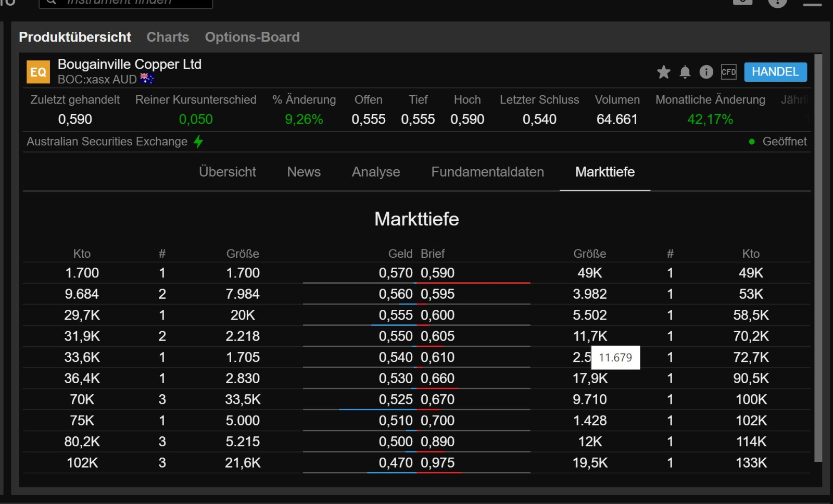
Task: Go to the Analyse sub-tab
Action: pyautogui.click(x=376, y=172)
